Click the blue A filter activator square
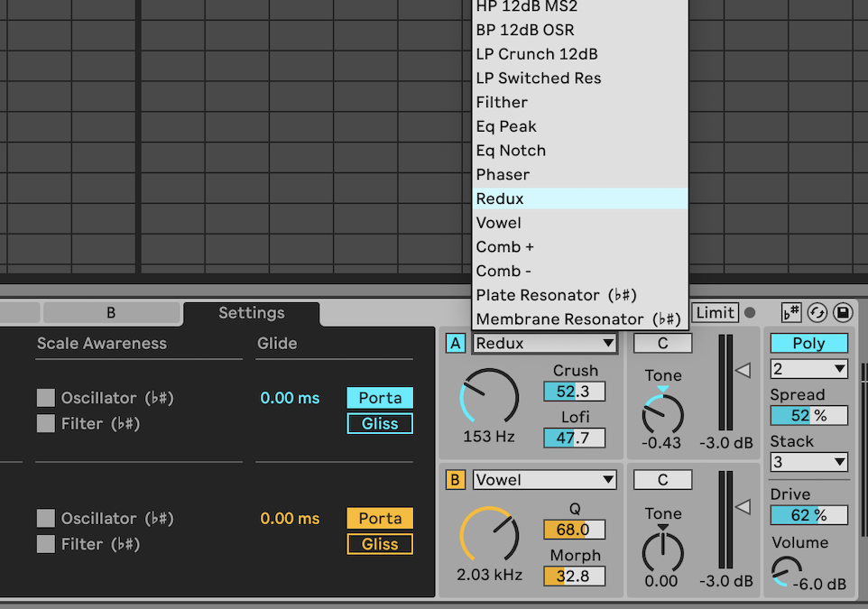The height and width of the screenshot is (609, 868). [456, 343]
